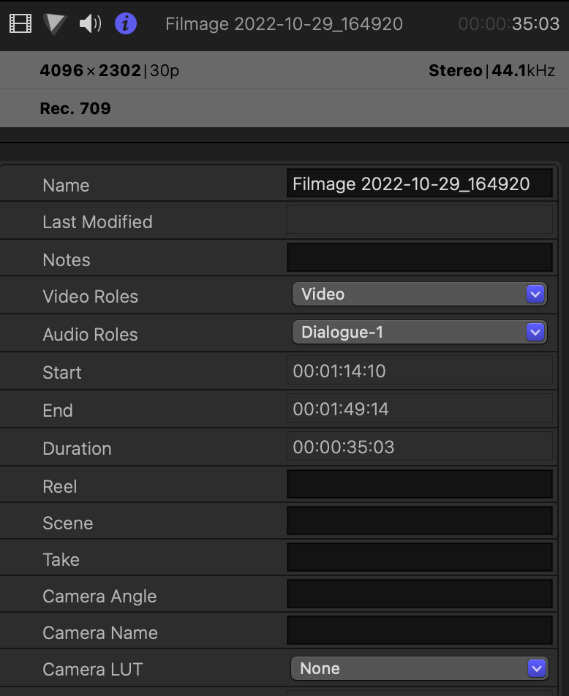The image size is (569, 696).
Task: Open the Video Roles dropdown
Action: pyautogui.click(x=419, y=294)
